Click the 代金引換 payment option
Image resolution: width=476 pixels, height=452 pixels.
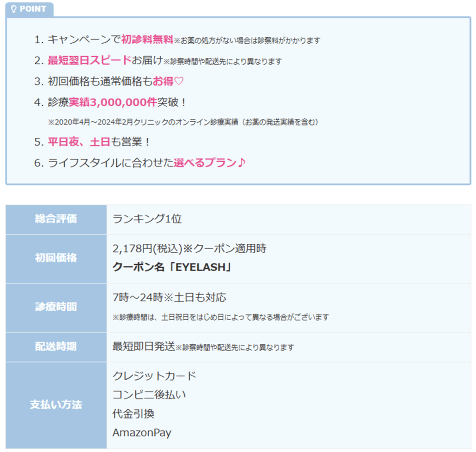133,414
